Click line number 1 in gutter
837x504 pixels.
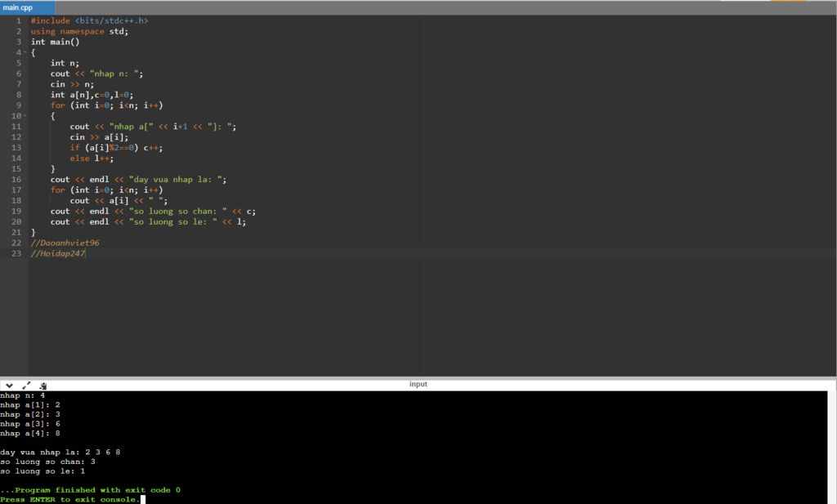[19, 20]
